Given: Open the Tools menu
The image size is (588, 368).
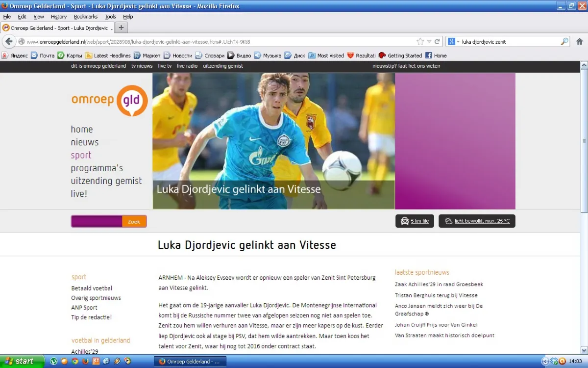Looking at the screenshot, I should point(110,17).
